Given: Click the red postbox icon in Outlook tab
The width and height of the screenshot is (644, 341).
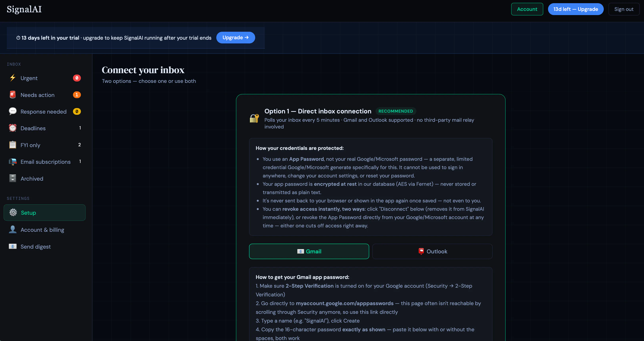Looking at the screenshot, I should coord(421,251).
